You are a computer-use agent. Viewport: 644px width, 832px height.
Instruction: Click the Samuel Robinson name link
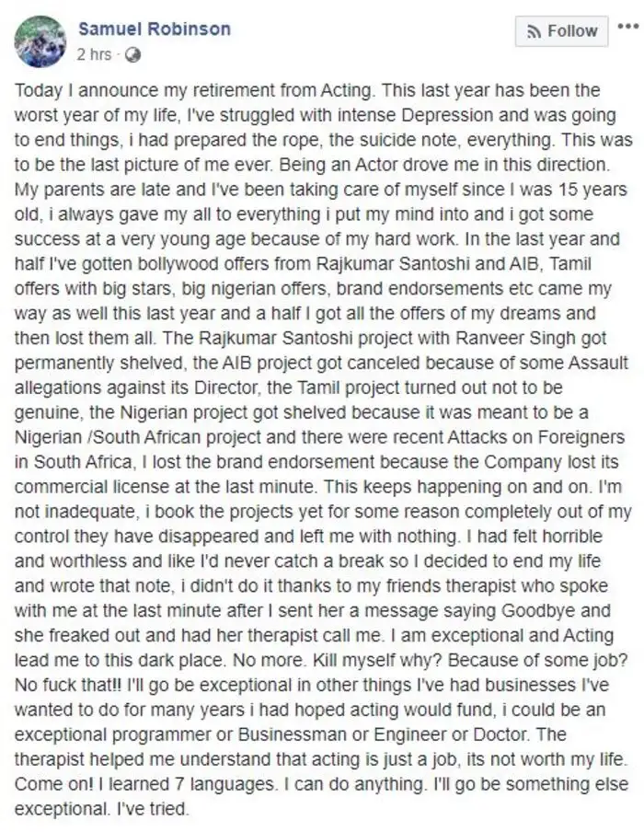[x=154, y=29]
